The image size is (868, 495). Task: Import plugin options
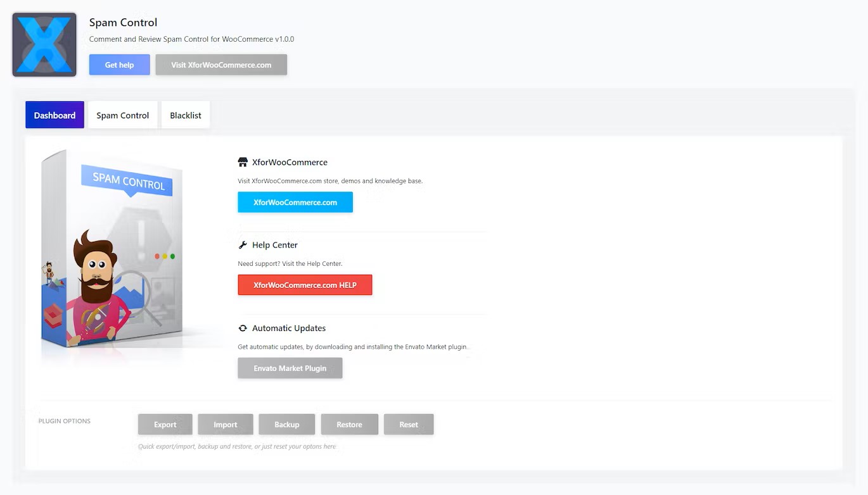[226, 424]
